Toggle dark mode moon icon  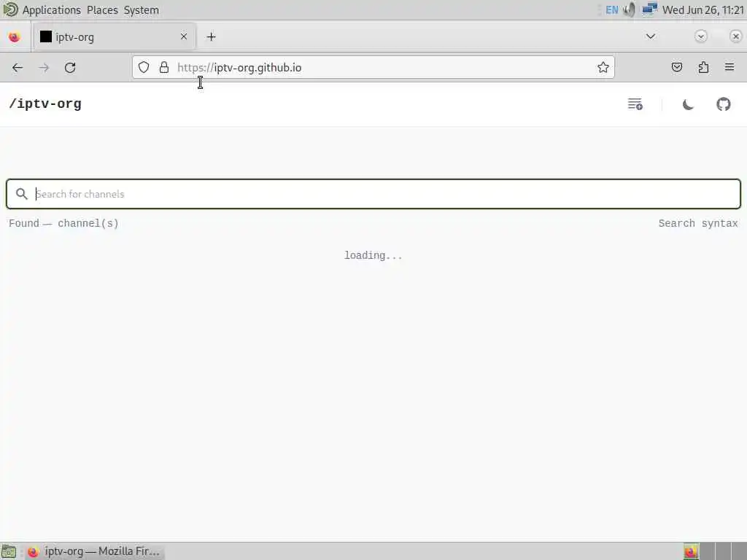(687, 104)
